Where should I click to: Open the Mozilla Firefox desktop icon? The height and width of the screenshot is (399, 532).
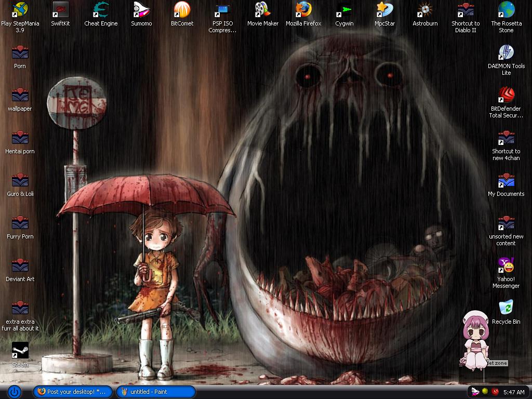coord(303,10)
